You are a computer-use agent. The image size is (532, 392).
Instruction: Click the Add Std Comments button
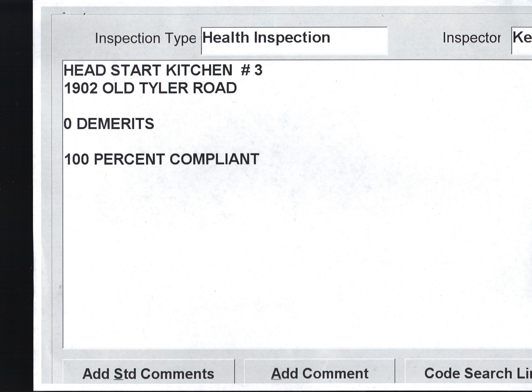coord(148,373)
